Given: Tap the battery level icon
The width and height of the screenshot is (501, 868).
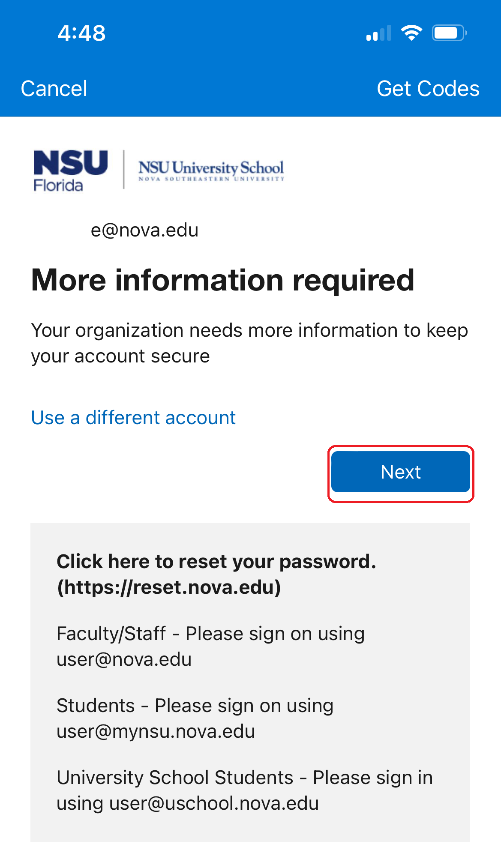Looking at the screenshot, I should (x=449, y=33).
